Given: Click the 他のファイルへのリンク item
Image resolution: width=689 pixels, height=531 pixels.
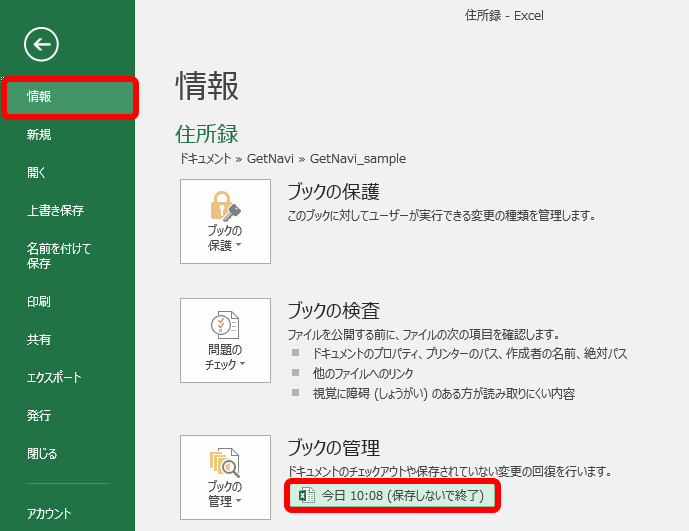Looking at the screenshot, I should pyautogui.click(x=363, y=374).
